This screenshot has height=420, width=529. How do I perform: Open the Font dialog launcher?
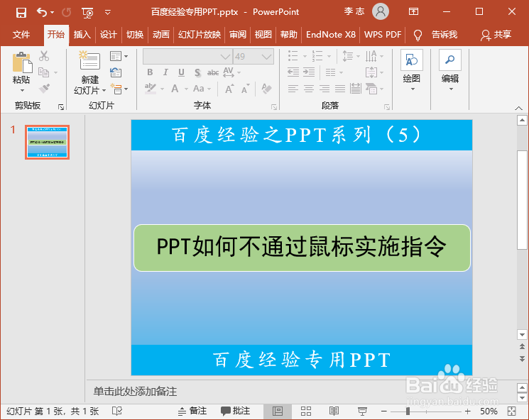tap(274, 107)
